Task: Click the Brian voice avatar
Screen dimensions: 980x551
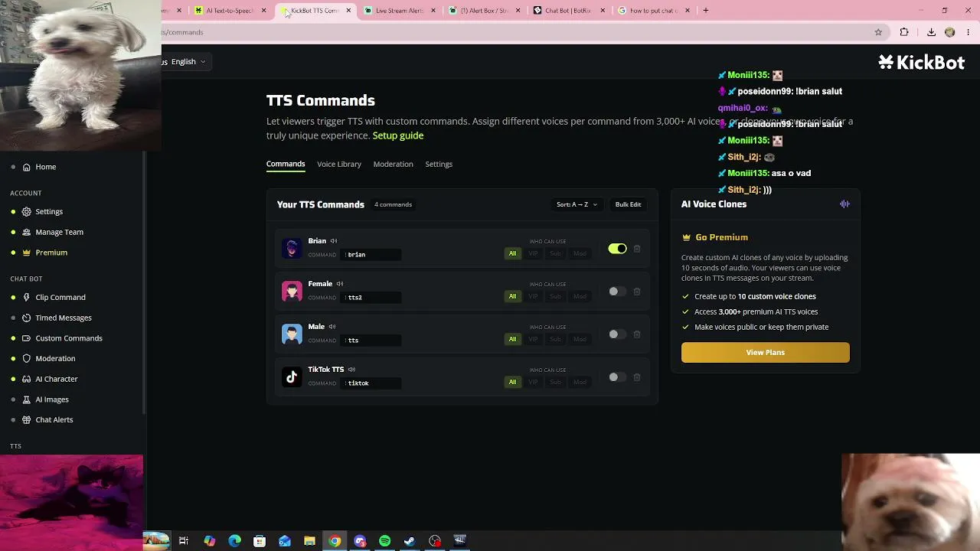Action: tap(292, 248)
